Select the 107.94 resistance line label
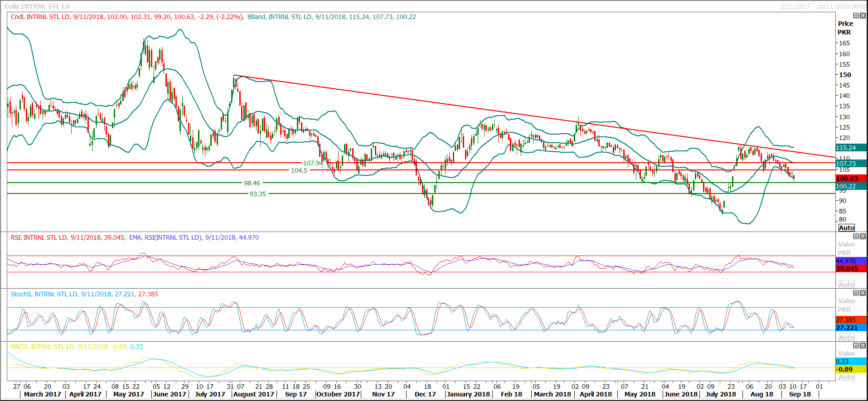Image resolution: width=868 pixels, height=401 pixels. 313,163
